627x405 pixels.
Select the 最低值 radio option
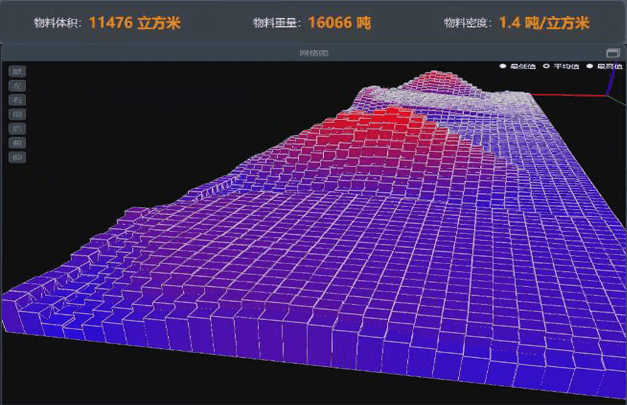(x=504, y=66)
